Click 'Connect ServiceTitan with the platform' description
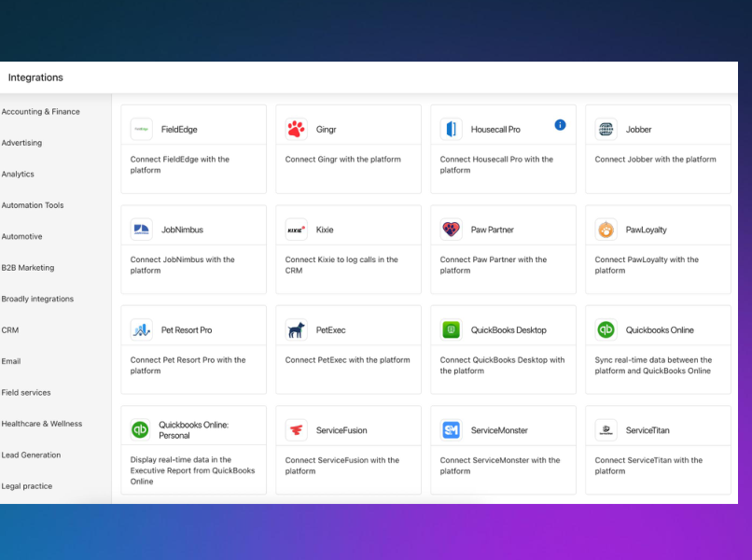Image resolution: width=752 pixels, height=560 pixels. pos(648,466)
